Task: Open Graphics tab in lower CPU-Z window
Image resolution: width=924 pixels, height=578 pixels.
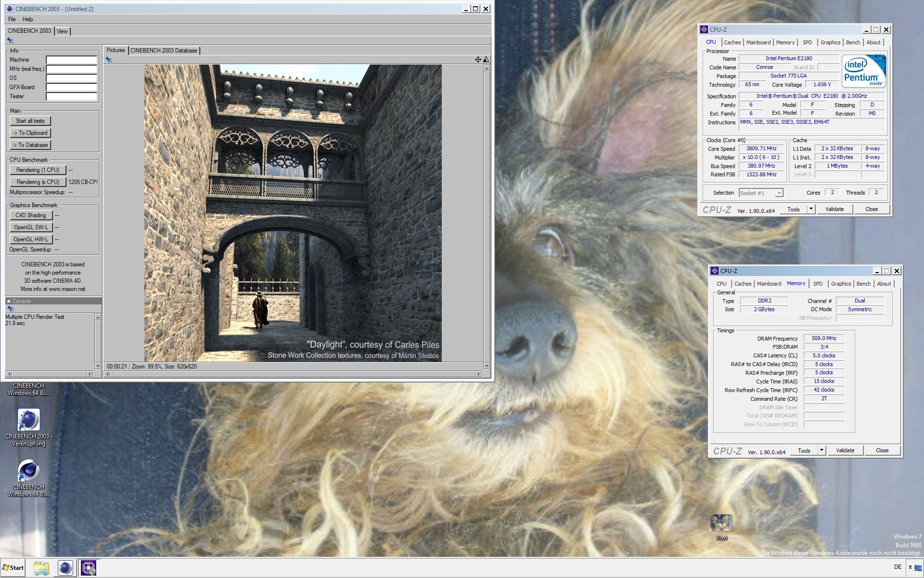Action: click(841, 284)
